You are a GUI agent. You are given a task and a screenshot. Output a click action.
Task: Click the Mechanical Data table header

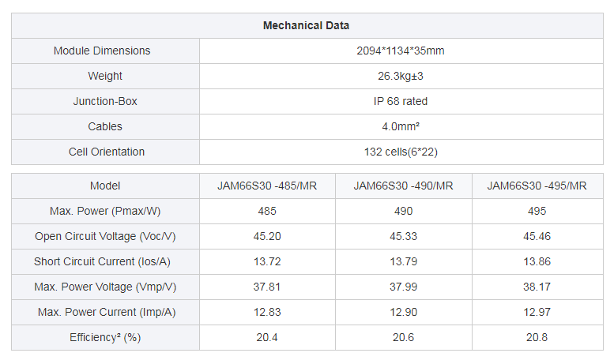pyautogui.click(x=307, y=26)
